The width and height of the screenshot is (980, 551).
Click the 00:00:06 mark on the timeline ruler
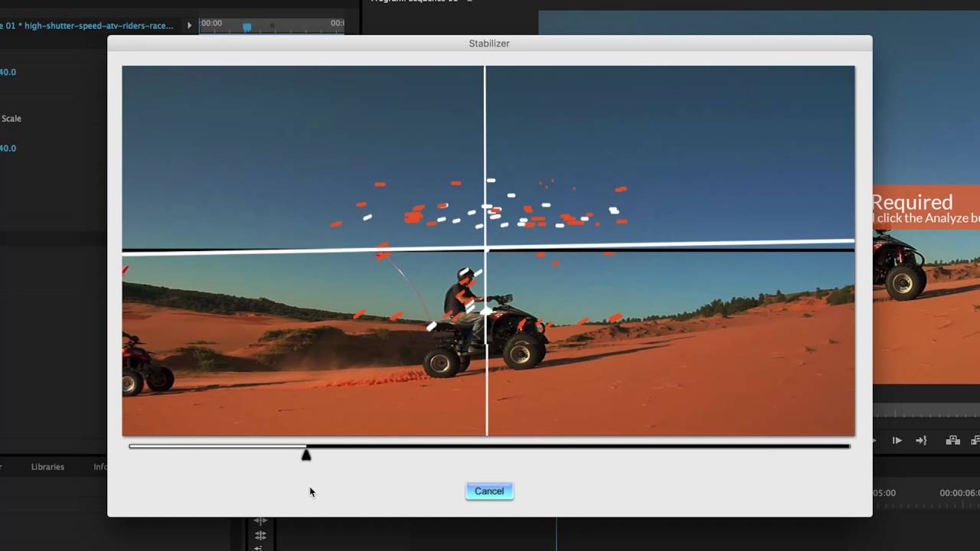tap(959, 493)
